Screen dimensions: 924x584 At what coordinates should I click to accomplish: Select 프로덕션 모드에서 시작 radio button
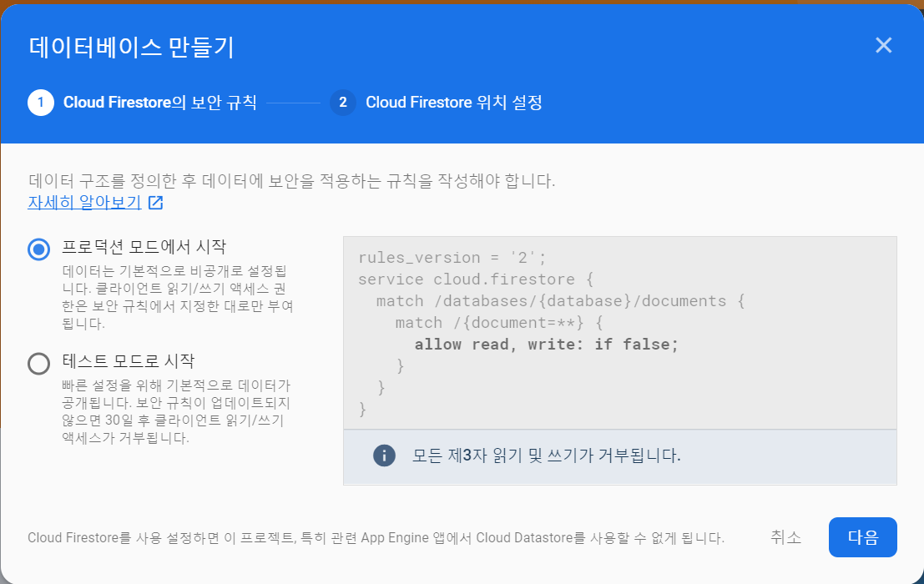pos(39,249)
